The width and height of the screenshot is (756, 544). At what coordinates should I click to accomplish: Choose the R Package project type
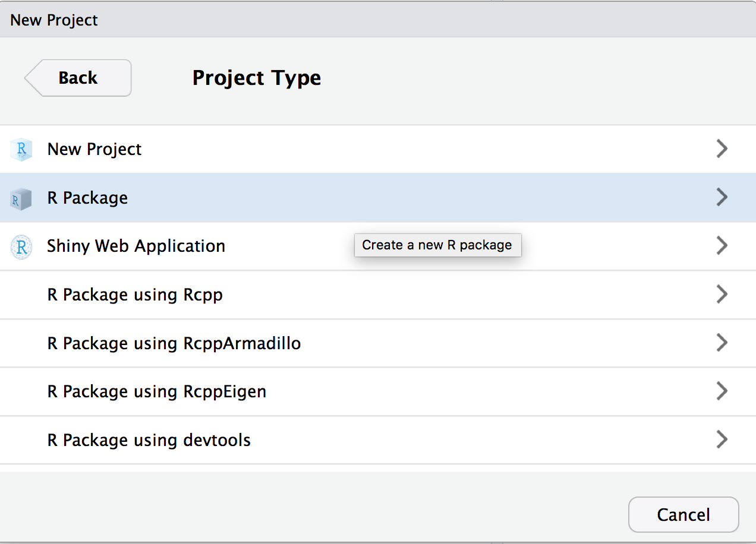[x=87, y=198]
